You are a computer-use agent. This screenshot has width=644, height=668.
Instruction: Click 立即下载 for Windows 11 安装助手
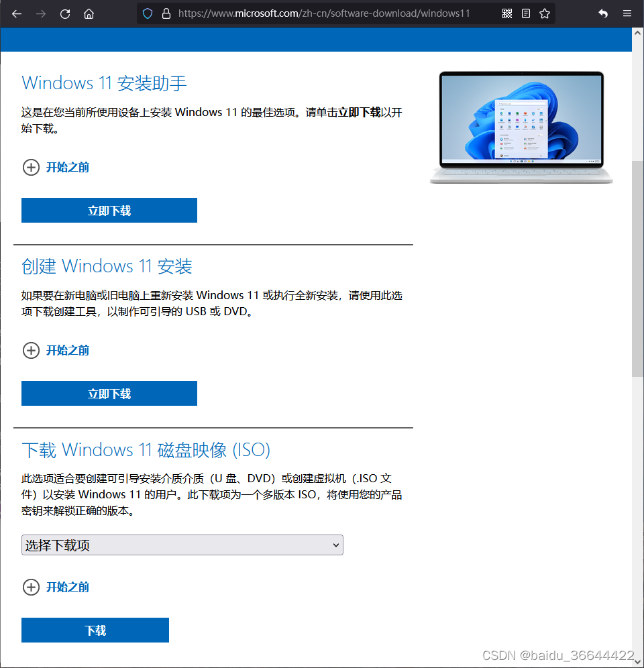109,210
